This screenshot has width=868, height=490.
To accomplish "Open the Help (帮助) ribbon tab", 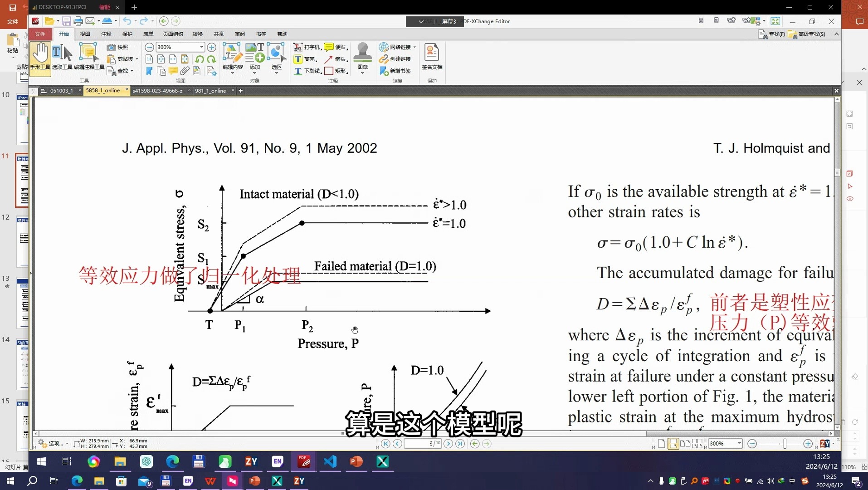I will pos(282,34).
